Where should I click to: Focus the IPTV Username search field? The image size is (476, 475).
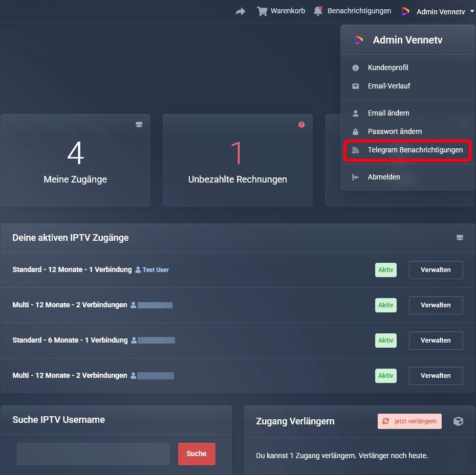[x=93, y=454]
